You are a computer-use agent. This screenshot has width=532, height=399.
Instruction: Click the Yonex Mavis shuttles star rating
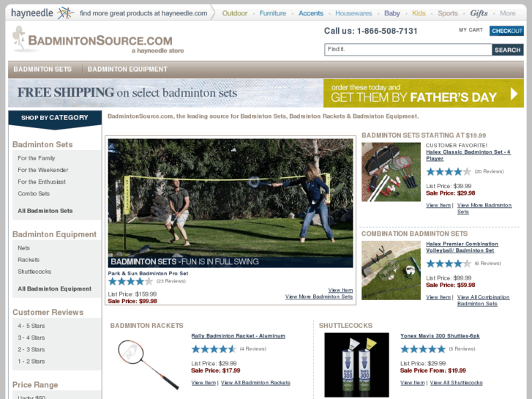423,348
